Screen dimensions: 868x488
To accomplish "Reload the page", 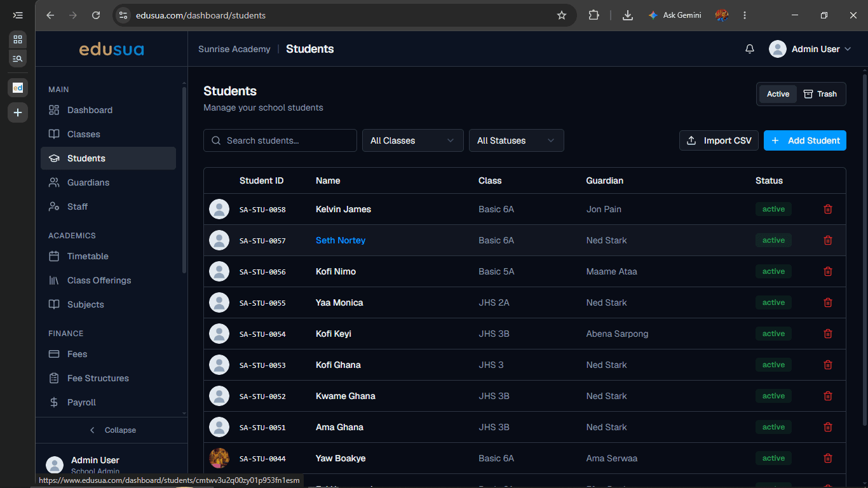I will point(96,15).
